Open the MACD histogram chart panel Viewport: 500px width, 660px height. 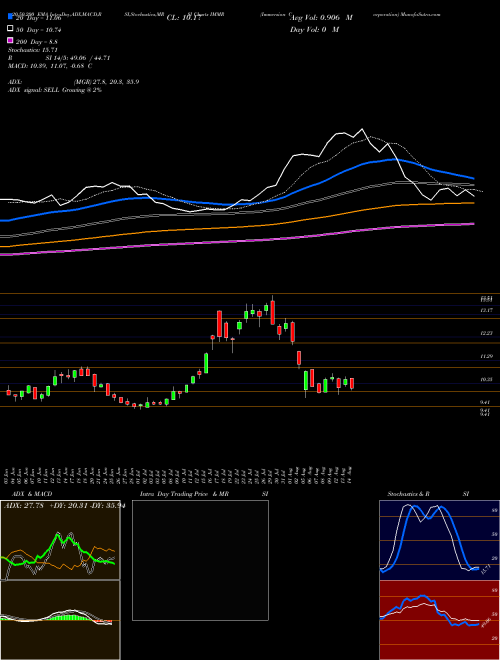(60, 620)
